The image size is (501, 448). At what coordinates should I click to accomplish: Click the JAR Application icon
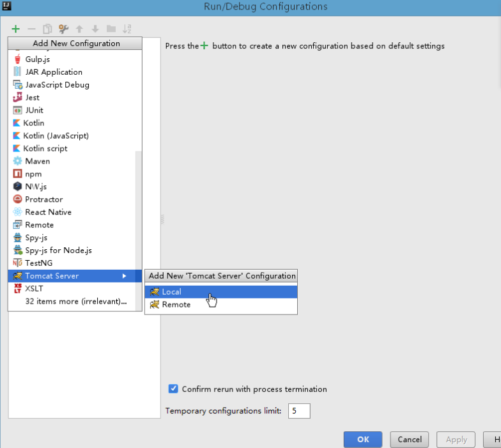18,72
